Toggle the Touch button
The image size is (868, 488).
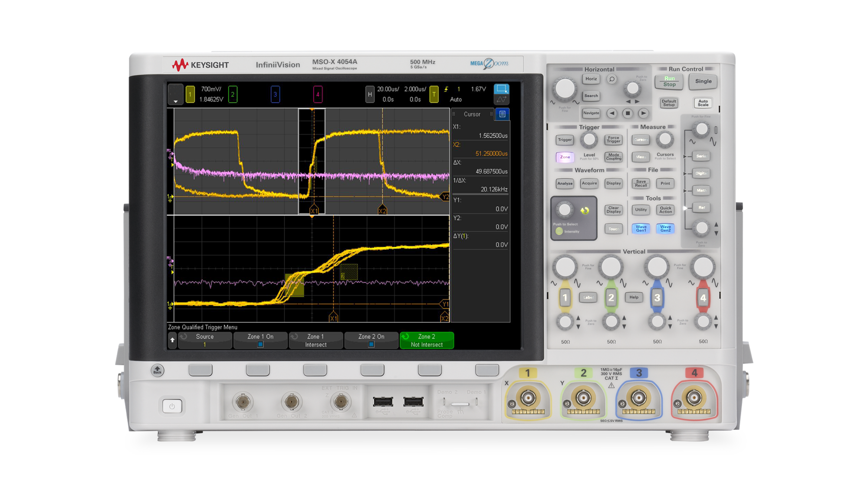coord(613,229)
